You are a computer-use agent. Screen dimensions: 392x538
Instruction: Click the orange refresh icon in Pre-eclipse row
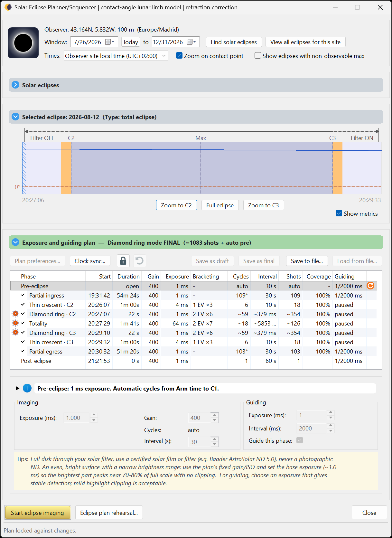pos(370,286)
